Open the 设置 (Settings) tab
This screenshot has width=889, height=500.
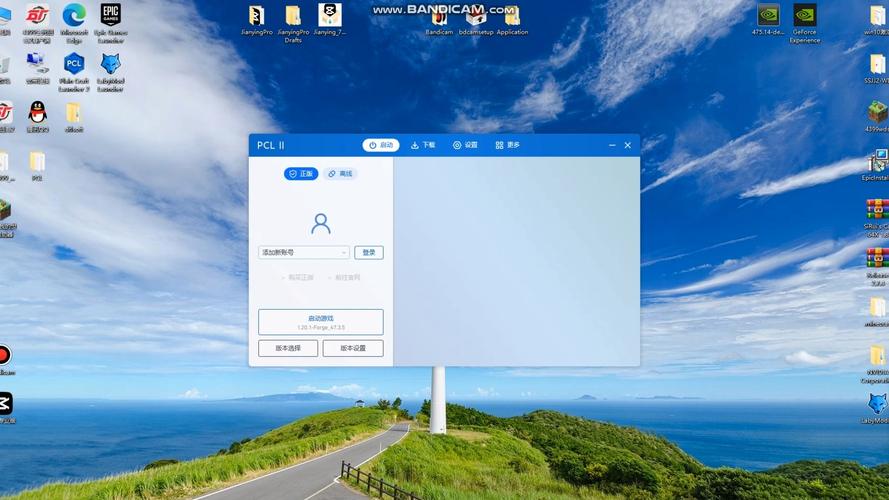click(x=465, y=145)
